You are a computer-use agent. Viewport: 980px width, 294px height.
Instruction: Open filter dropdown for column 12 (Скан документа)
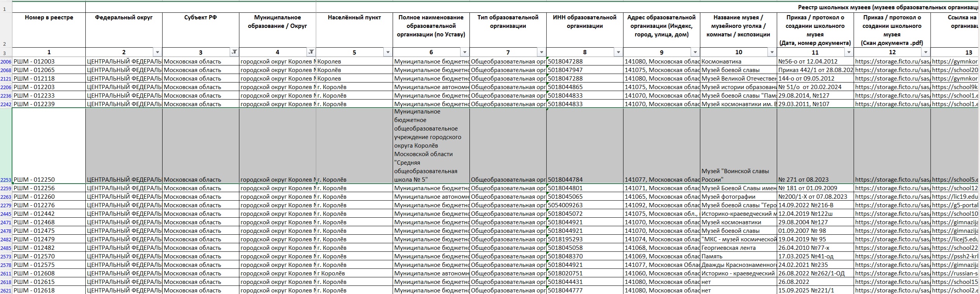click(926, 52)
